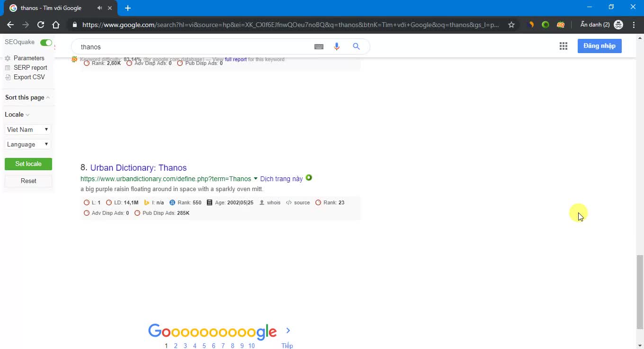Image resolution: width=644 pixels, height=349 pixels.
Task: Click the blue search magnifier icon
Action: point(356,46)
